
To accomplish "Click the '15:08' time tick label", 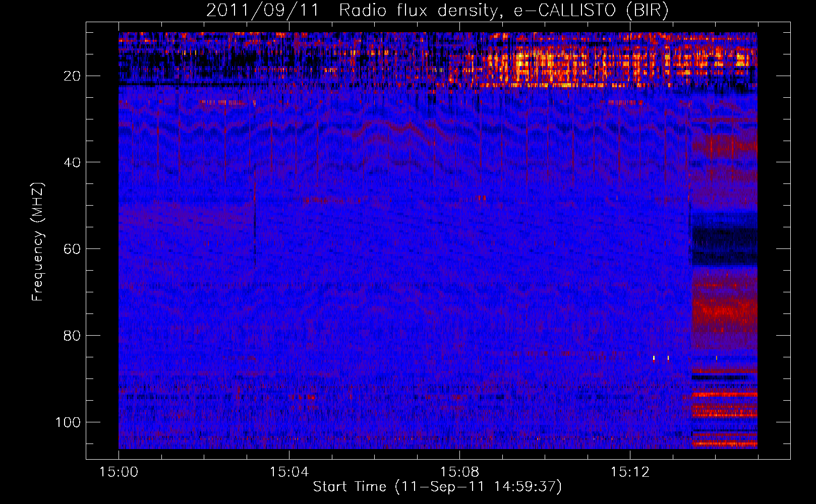I will pyautogui.click(x=459, y=472).
